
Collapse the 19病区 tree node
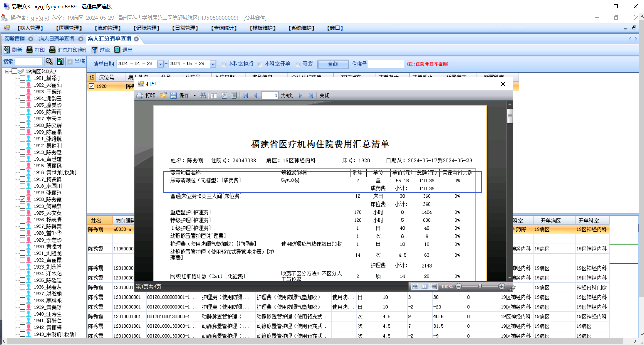click(x=7, y=71)
